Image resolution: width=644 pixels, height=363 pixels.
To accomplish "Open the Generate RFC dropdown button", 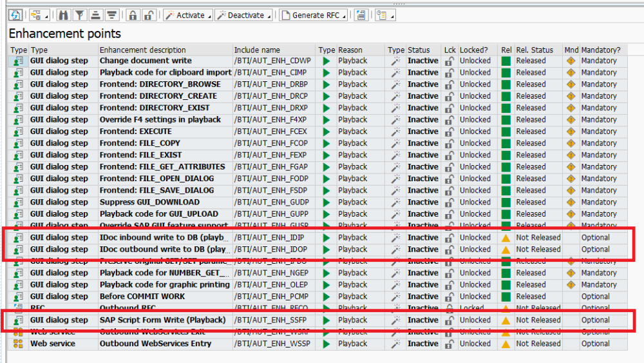I will click(x=314, y=15).
